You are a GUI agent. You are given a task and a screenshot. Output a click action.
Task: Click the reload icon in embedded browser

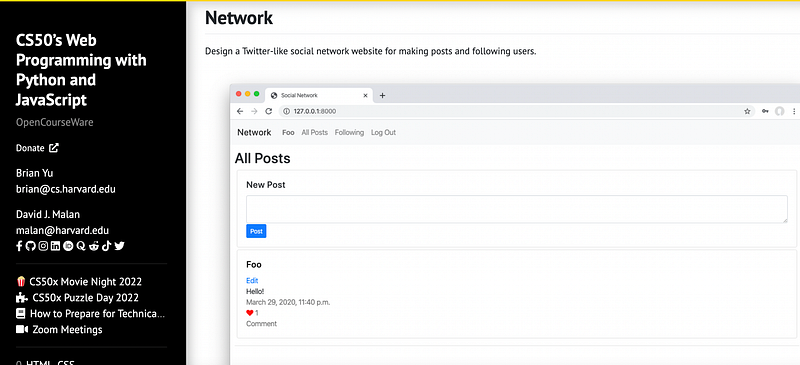tap(269, 111)
